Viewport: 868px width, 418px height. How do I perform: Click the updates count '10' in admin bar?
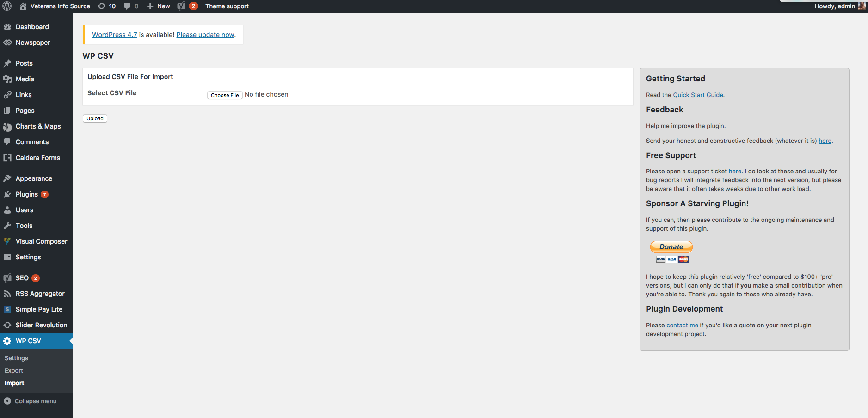(x=112, y=6)
